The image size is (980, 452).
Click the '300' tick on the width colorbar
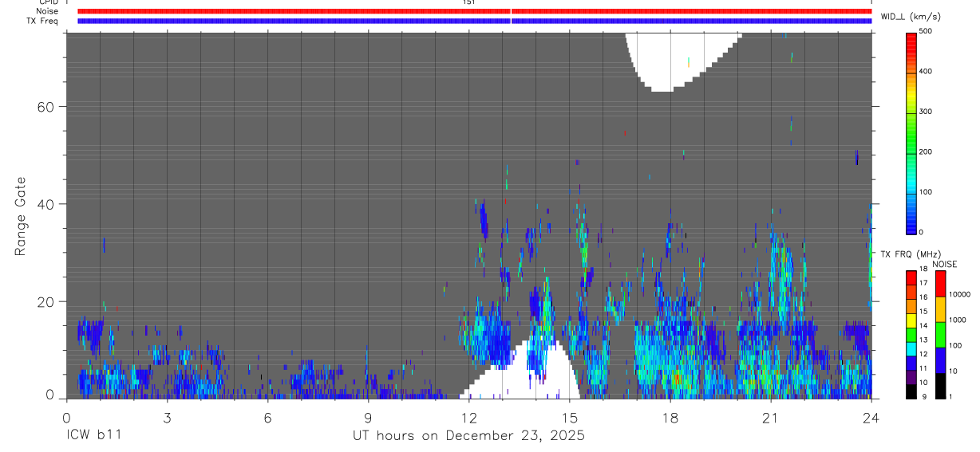tap(926, 112)
